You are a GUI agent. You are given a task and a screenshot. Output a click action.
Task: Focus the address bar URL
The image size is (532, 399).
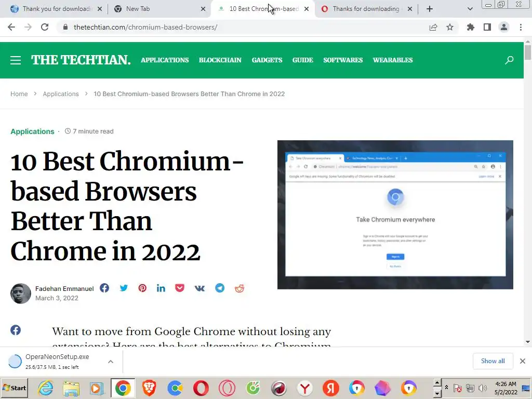(145, 27)
